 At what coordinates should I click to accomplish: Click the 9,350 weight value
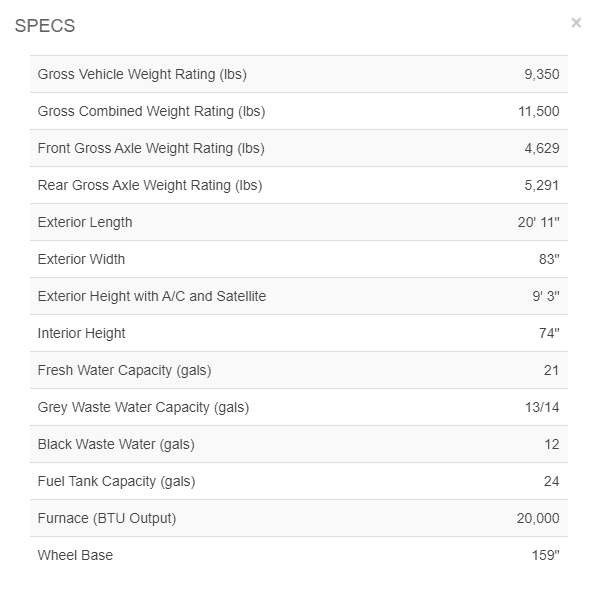point(542,74)
